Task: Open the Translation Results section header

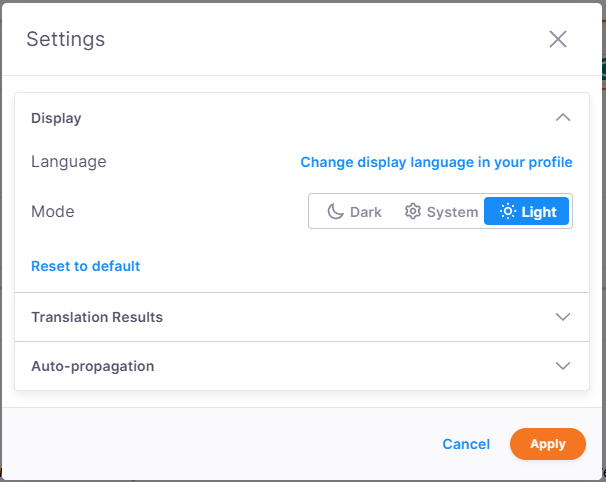Action: click(x=97, y=317)
